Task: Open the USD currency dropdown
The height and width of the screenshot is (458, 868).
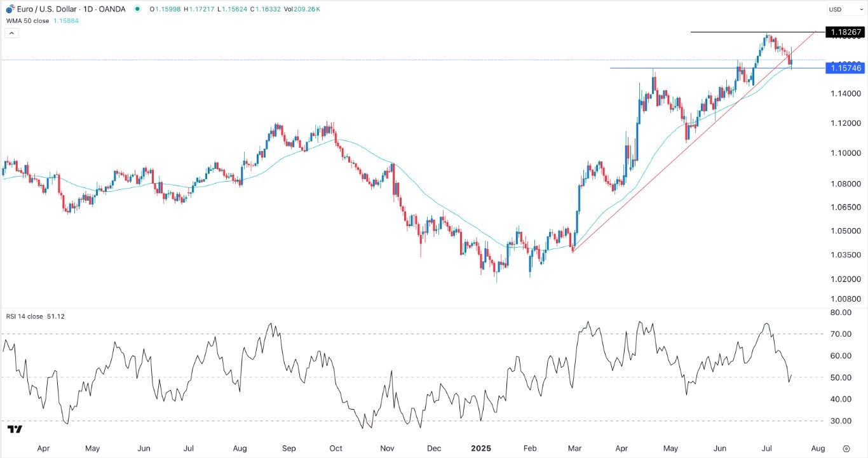Action: (x=843, y=10)
